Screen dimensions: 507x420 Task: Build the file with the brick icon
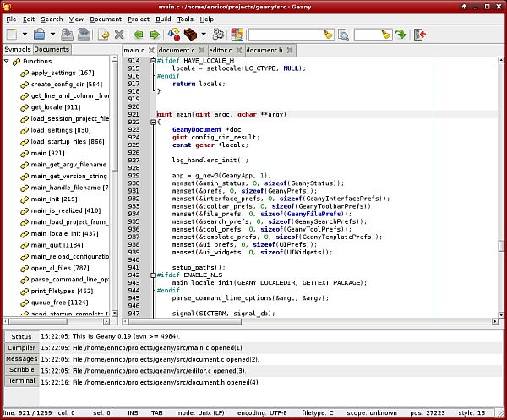[x=190, y=35]
